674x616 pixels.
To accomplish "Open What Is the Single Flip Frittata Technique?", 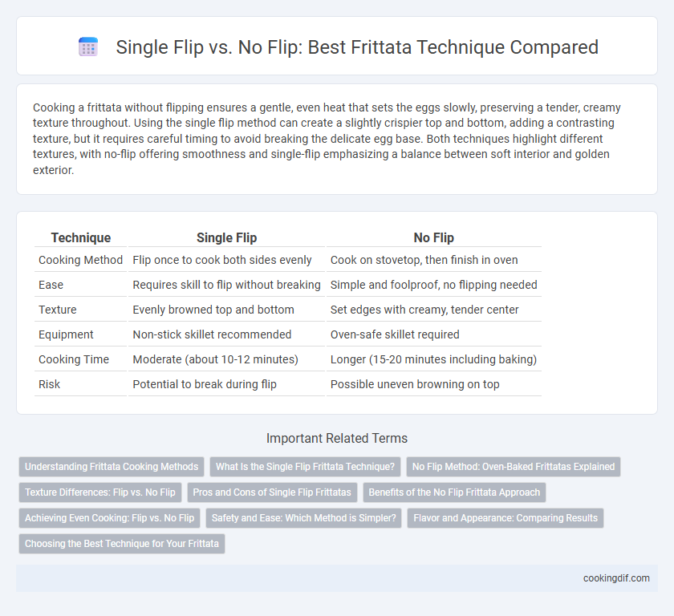I will (305, 467).
